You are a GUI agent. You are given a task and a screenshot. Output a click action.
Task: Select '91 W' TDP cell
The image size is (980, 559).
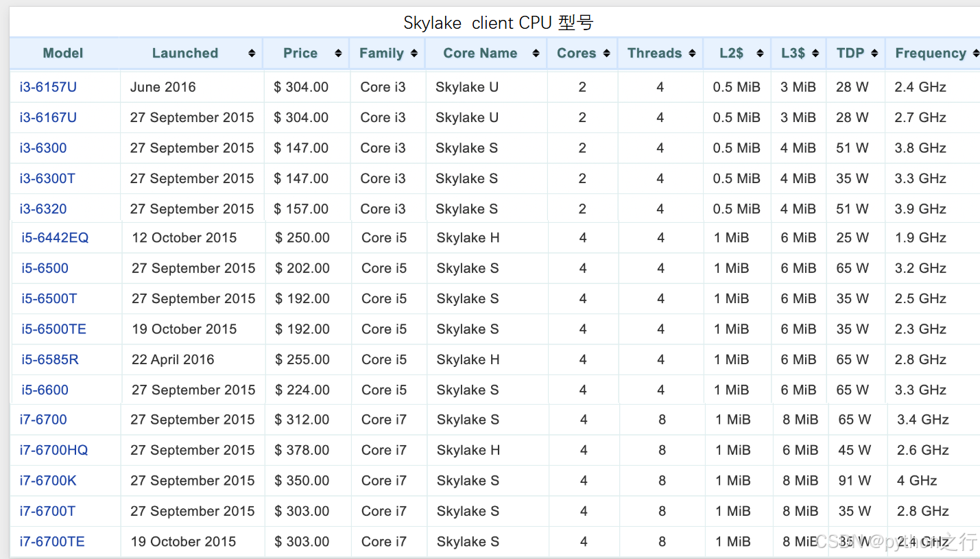(855, 481)
